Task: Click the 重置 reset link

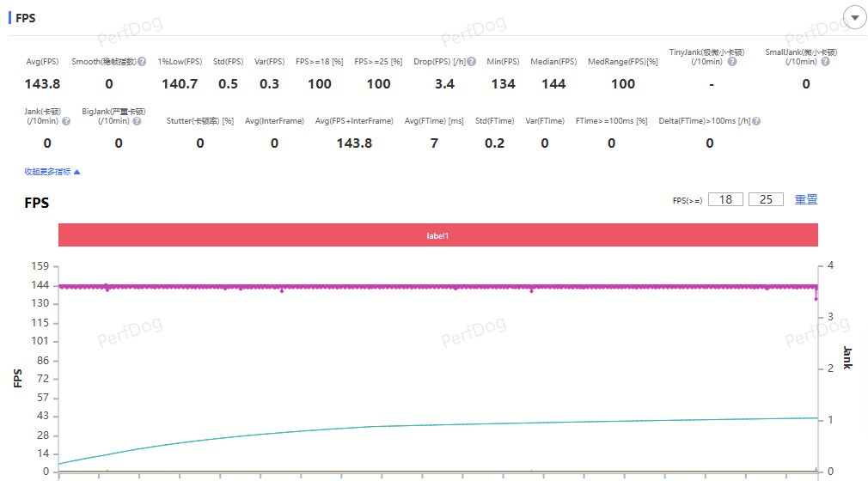Action: [806, 199]
